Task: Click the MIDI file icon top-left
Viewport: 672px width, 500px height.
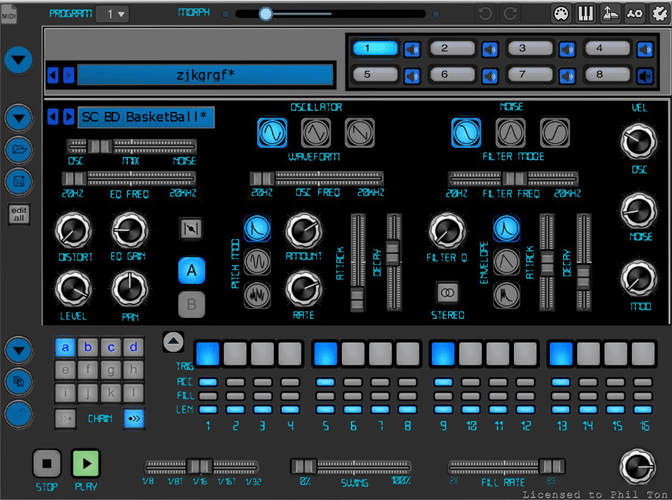Action: (9, 14)
